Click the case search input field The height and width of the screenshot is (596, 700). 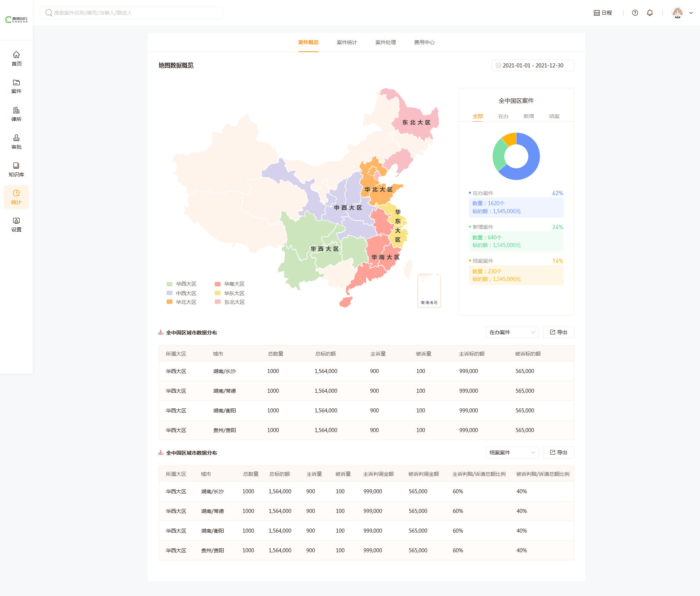pos(131,13)
